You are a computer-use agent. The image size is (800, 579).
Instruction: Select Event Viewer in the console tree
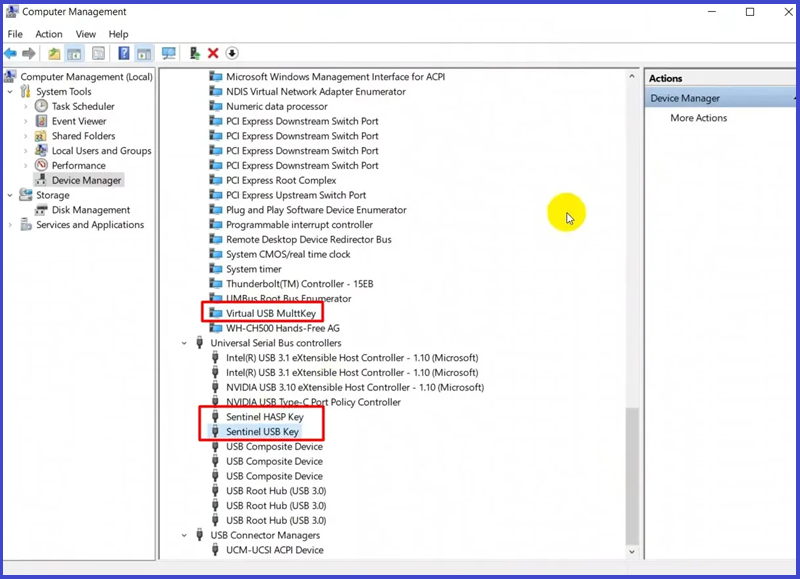pyautogui.click(x=79, y=121)
